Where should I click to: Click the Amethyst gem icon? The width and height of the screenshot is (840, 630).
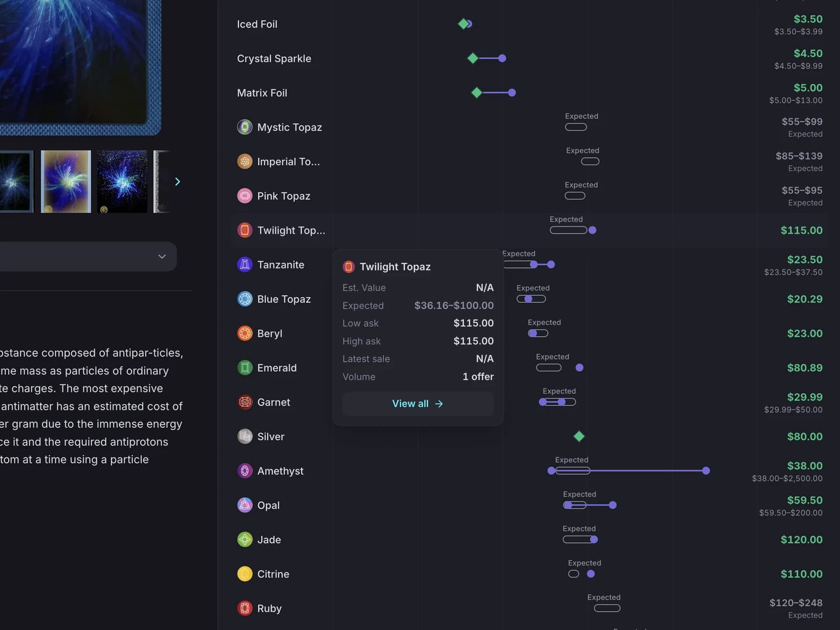[245, 471]
